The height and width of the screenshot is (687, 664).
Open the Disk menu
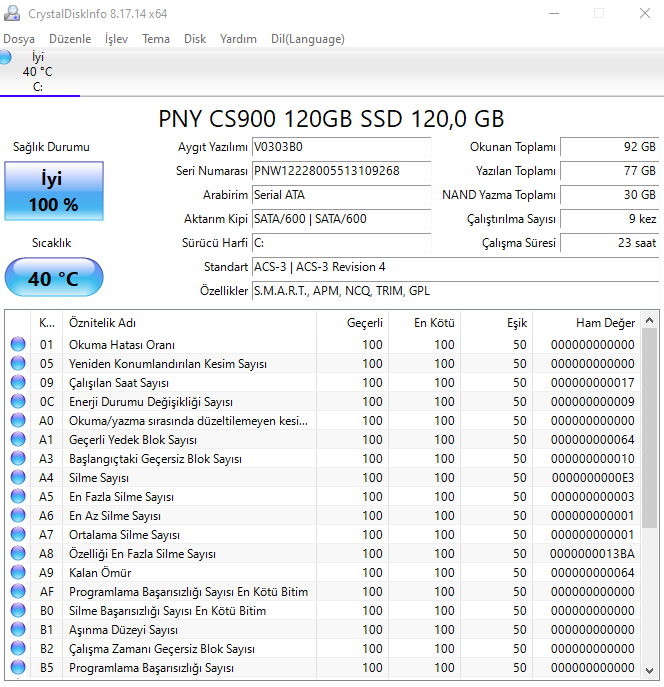tap(195, 39)
